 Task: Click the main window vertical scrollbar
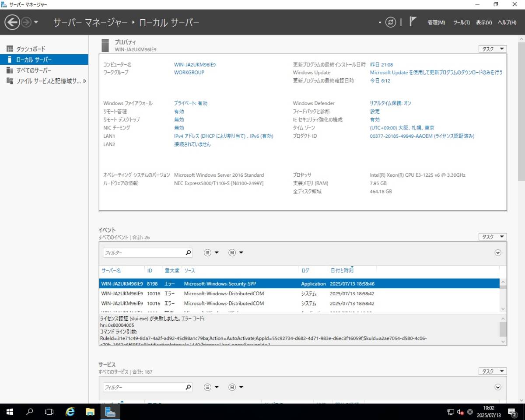(x=521, y=219)
